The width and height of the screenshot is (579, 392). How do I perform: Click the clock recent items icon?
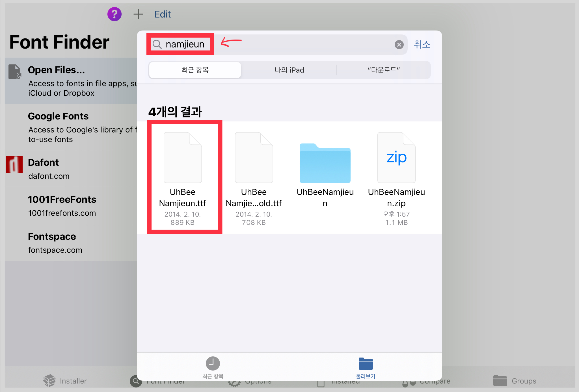(213, 363)
